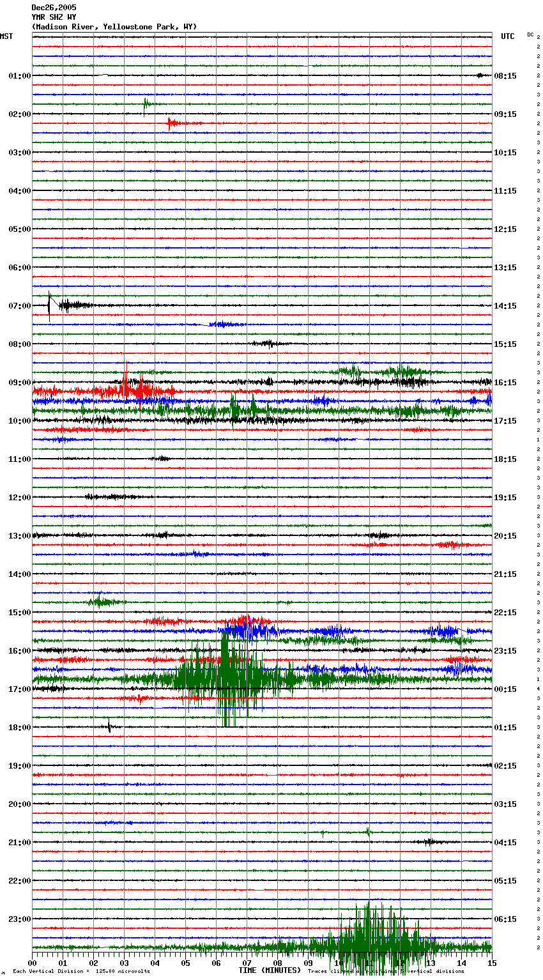This screenshot has width=543, height=980.
Task: Click minute tick label 13 on bottom axis
Action: point(431,963)
